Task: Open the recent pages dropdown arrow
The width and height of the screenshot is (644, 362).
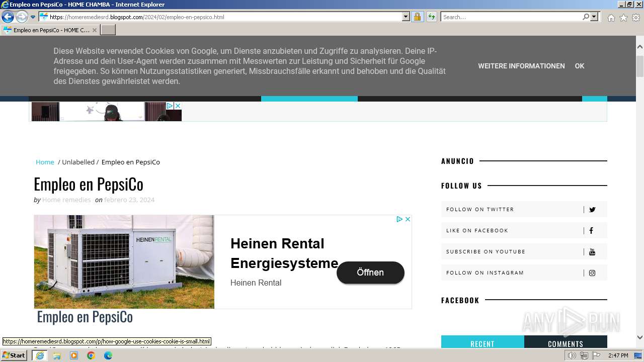Action: point(33,17)
